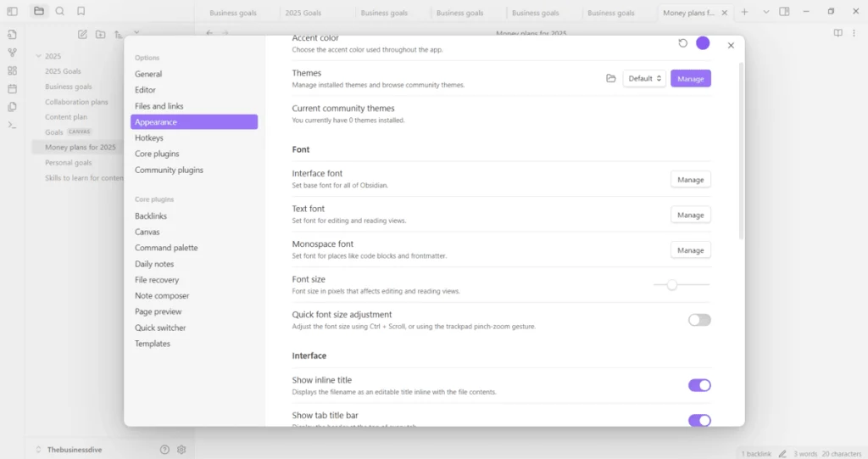Click the purple Manage themes button
The height and width of the screenshot is (459, 868).
[690, 78]
